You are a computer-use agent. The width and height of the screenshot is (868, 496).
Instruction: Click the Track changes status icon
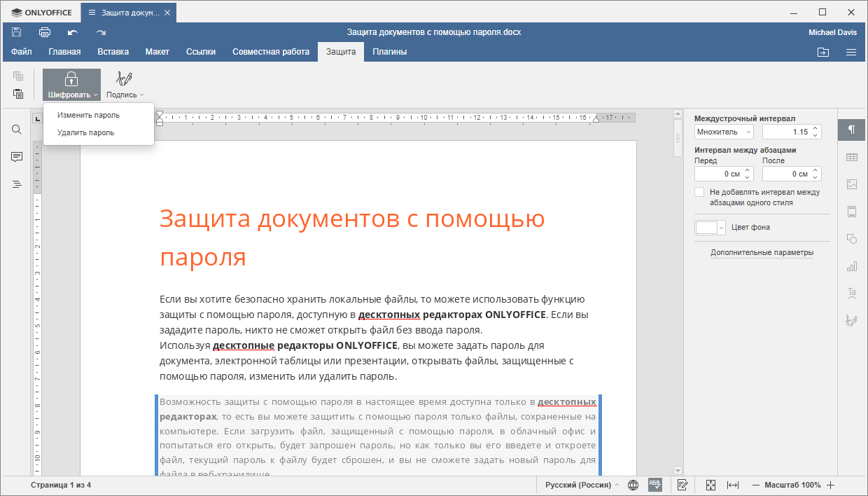[682, 485]
